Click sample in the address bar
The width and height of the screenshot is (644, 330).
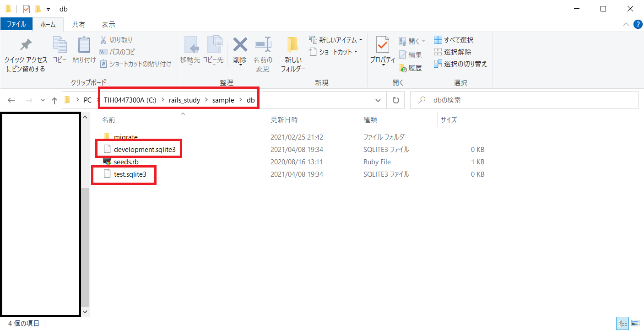(223, 100)
